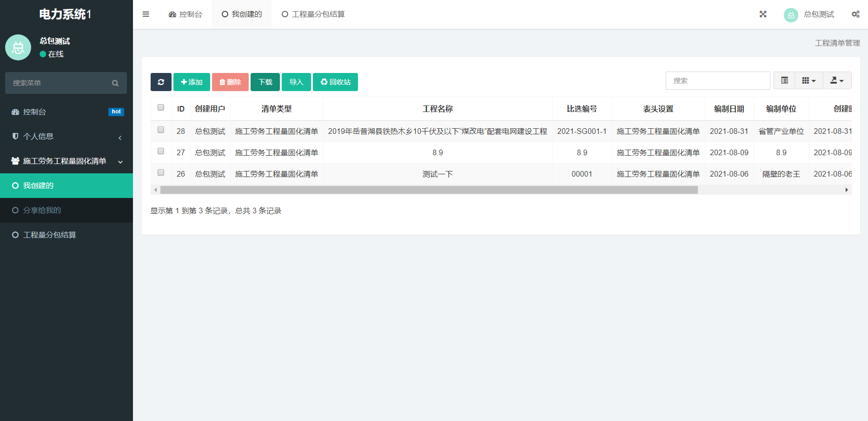Viewport: 868px width, 421px height.
Task: Click the 00001 bid number cell
Action: pyautogui.click(x=582, y=174)
